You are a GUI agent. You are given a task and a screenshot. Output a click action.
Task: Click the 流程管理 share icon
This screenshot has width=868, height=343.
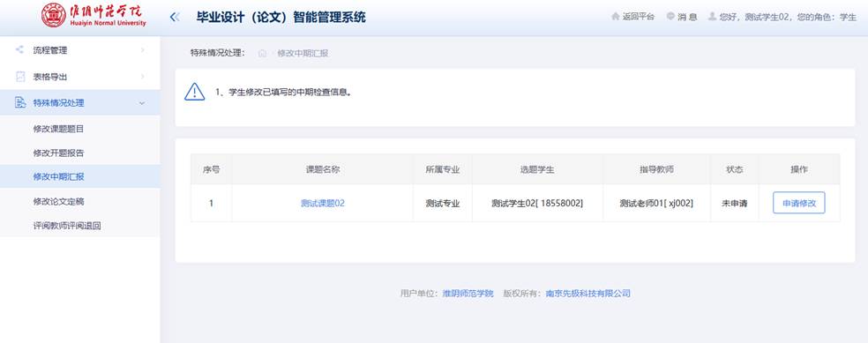pos(20,49)
